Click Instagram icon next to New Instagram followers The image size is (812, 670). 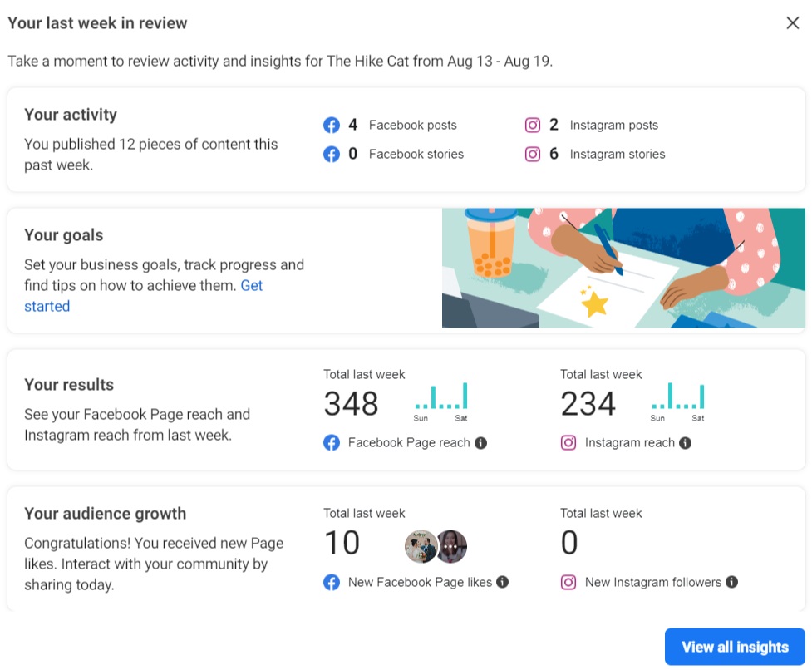568,583
